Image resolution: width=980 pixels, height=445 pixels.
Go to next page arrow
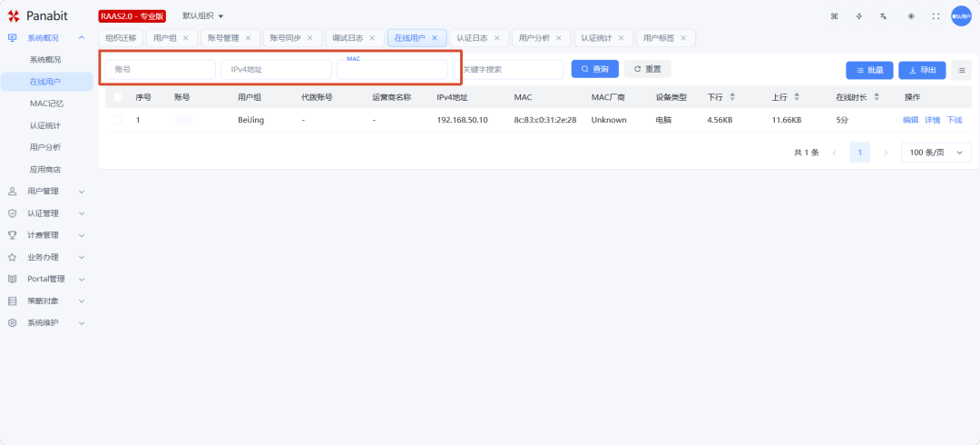coord(886,152)
